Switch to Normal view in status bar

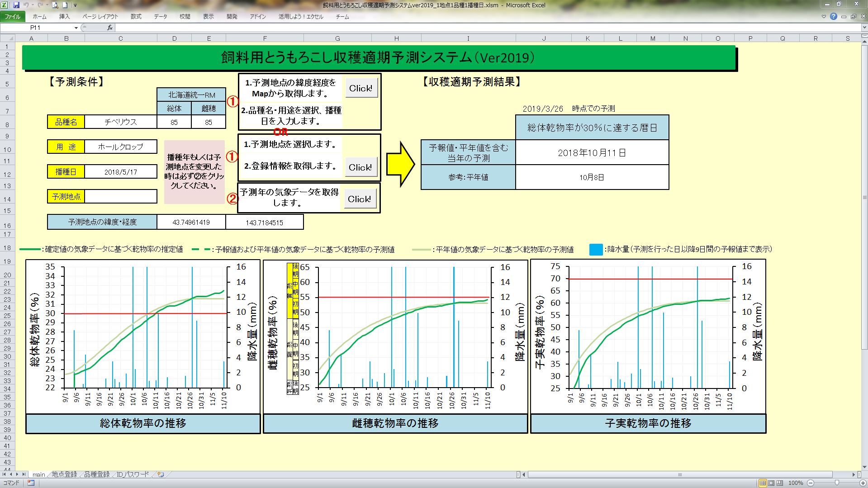[763, 483]
